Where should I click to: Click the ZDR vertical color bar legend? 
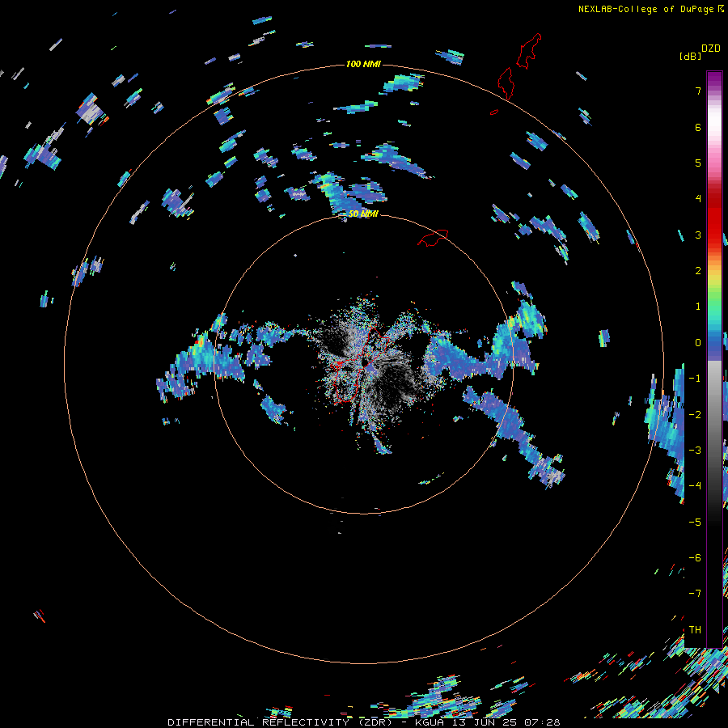point(714,359)
